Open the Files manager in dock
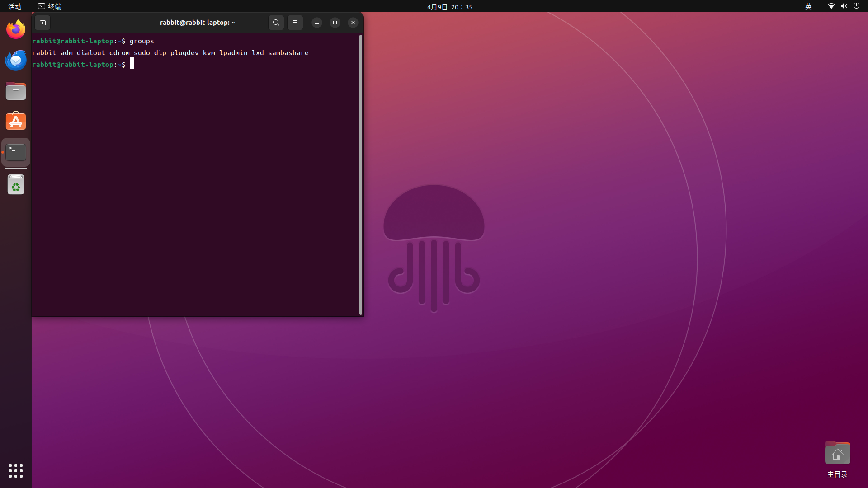Viewport: 868px width, 488px height. coord(16,91)
